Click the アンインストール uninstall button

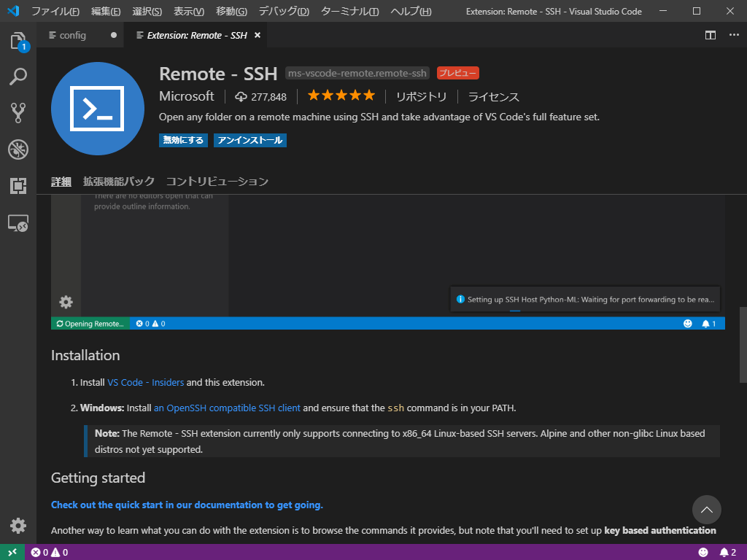pyautogui.click(x=250, y=140)
